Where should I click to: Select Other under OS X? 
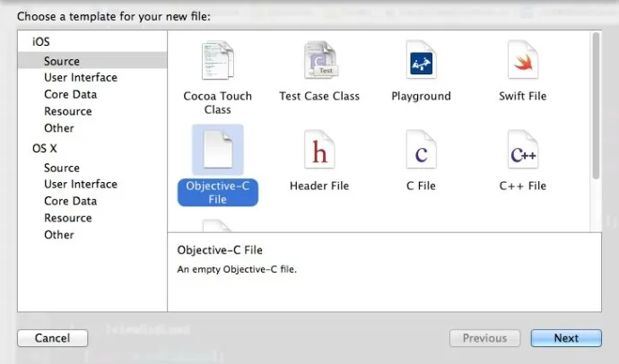click(59, 235)
